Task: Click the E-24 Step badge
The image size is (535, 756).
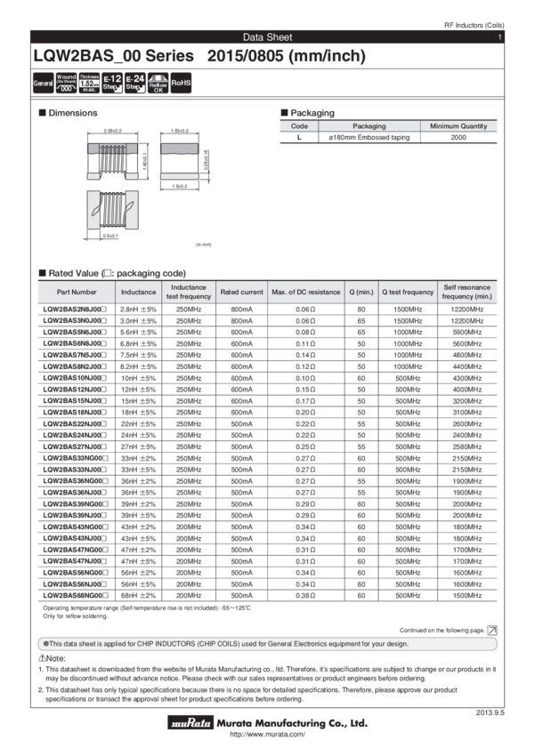Action: [135, 83]
